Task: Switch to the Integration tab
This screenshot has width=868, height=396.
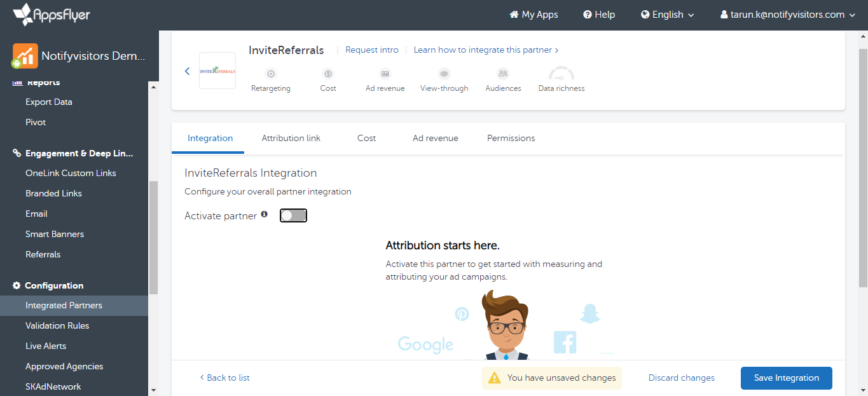Action: (x=210, y=138)
